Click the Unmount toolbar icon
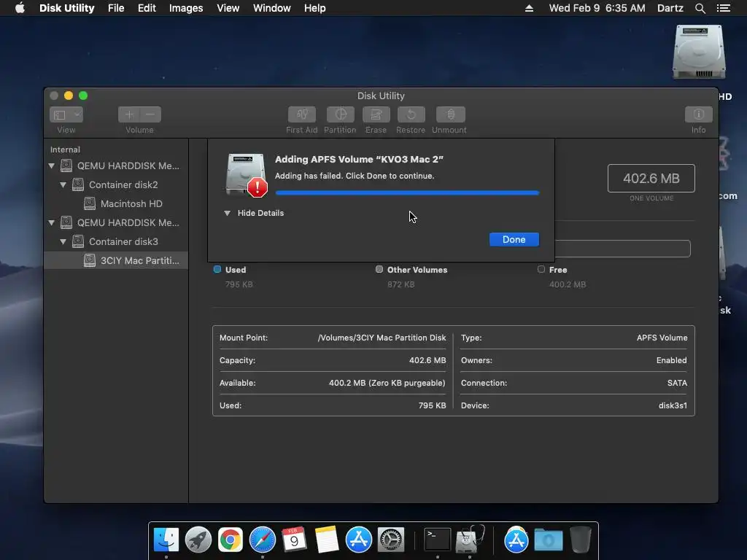Screen dimensions: 747x560 (x=450, y=114)
